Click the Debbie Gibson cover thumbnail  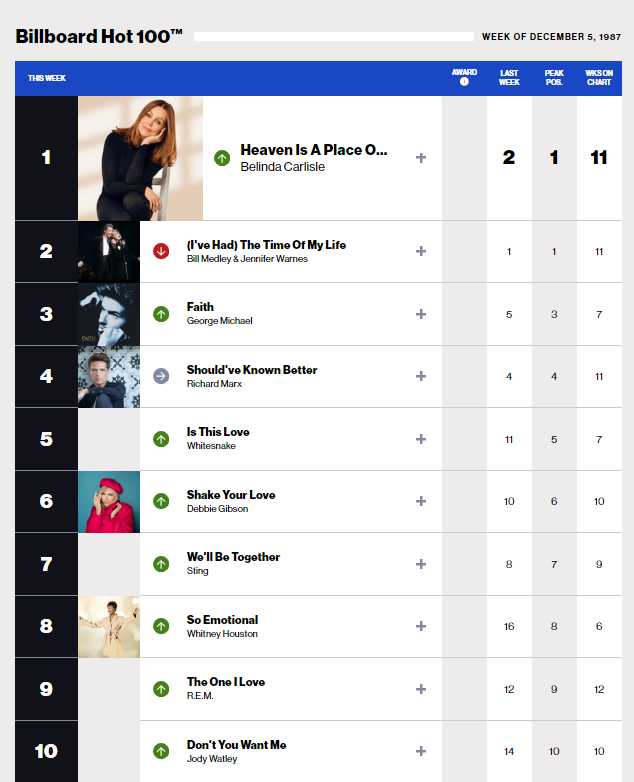coord(109,502)
